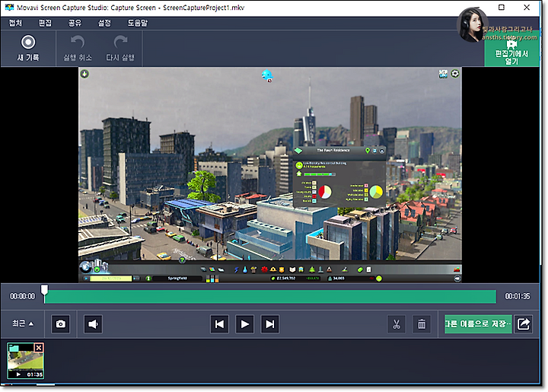
Task: Start a new recording with 새 기록
Action: (28, 48)
